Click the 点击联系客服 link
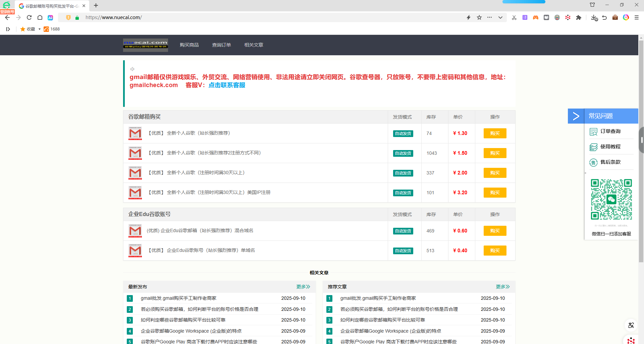Image resolution: width=644 pixels, height=344 pixels. 227,85
